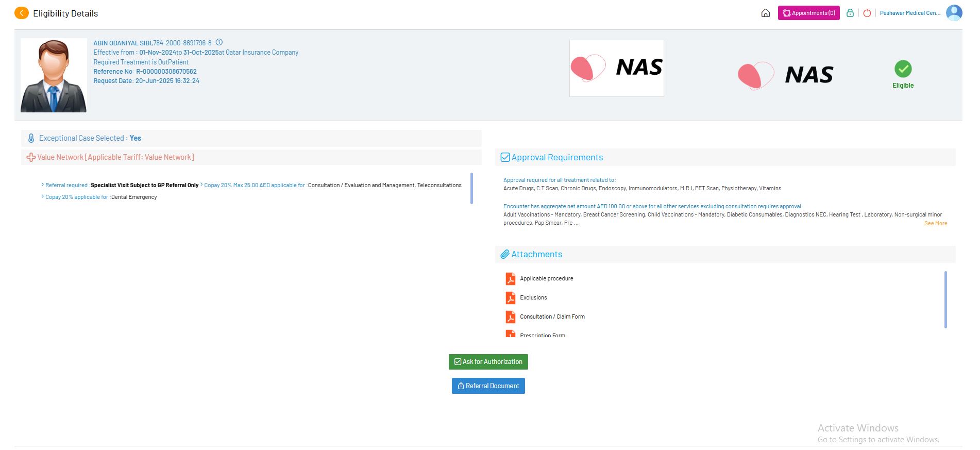Open the home page icon
The image size is (980, 450).
[x=766, y=13]
